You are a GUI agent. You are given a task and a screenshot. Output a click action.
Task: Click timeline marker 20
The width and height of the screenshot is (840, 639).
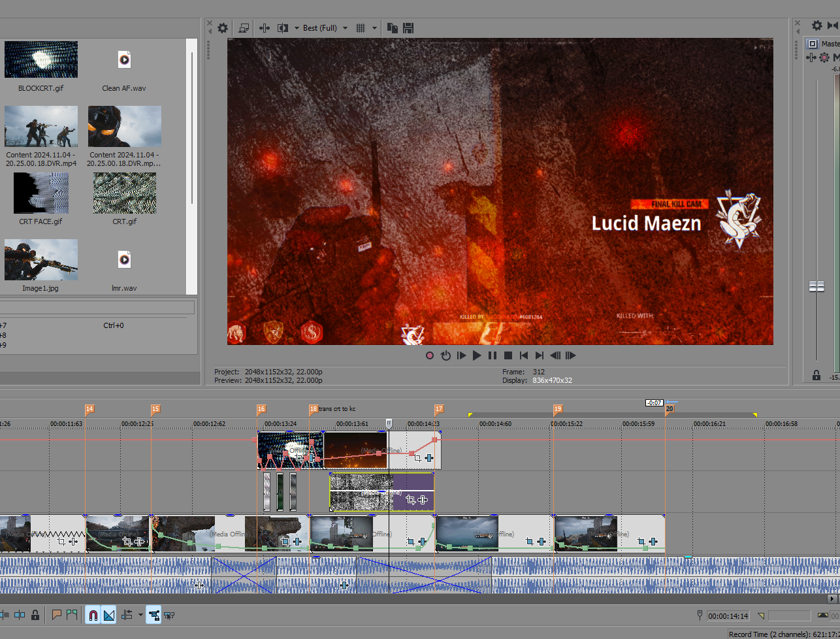pyautogui.click(x=670, y=409)
